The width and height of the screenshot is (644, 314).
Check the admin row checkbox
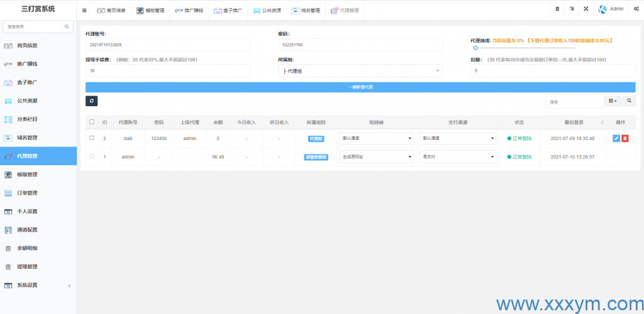click(92, 156)
